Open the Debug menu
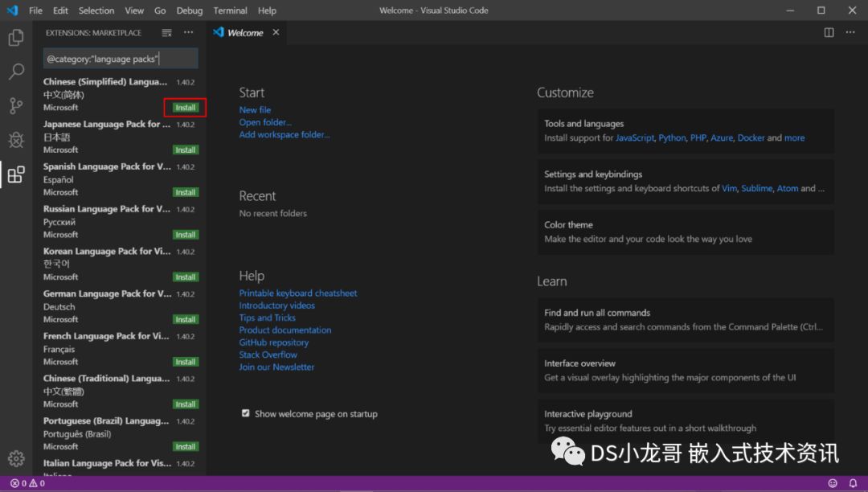868x492 pixels. click(x=190, y=10)
